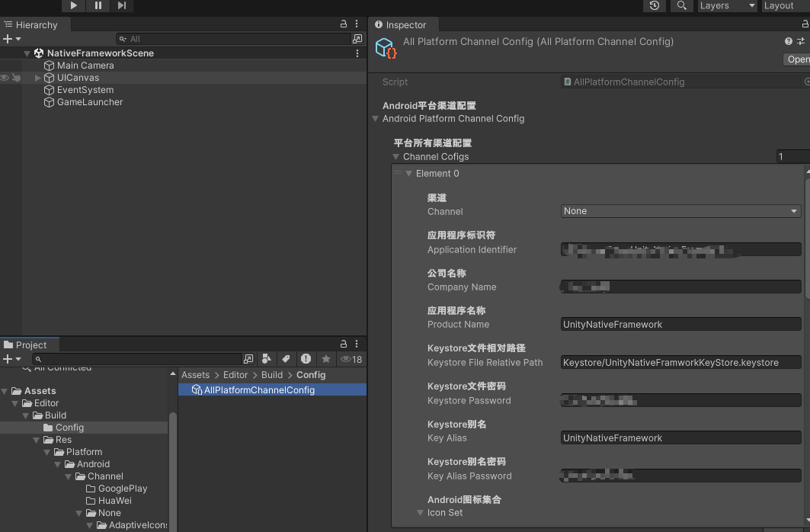Click Search by Log Type icon
810x532 pixels.
click(306, 359)
